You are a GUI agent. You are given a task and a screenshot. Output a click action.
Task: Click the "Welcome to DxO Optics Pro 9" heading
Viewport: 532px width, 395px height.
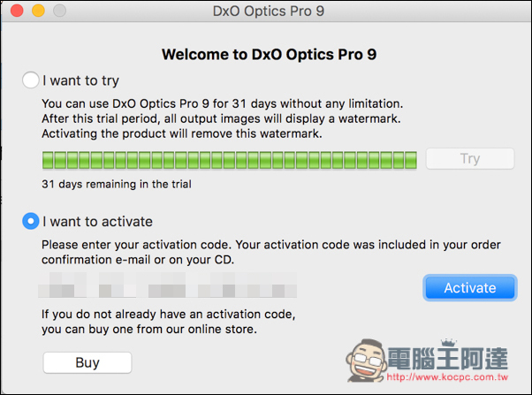(269, 54)
